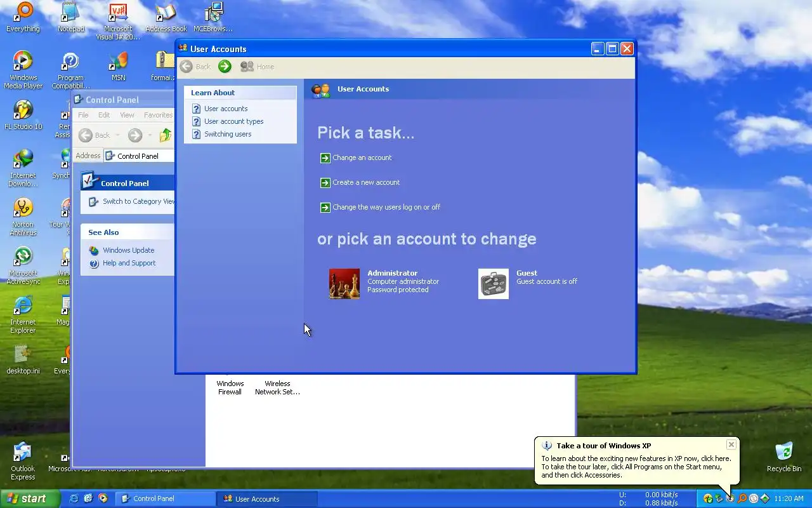Click the green Forward arrow in User Accounts
The width and height of the screenshot is (812, 508).
pos(225,67)
